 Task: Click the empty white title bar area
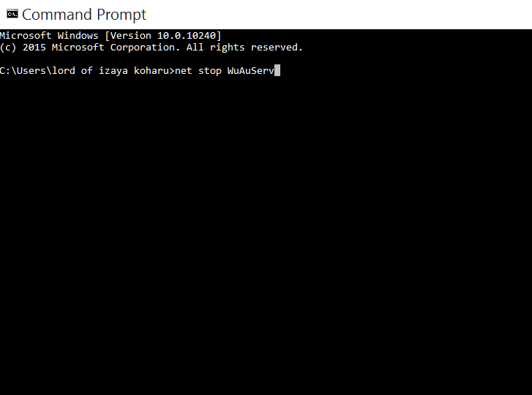point(340,15)
